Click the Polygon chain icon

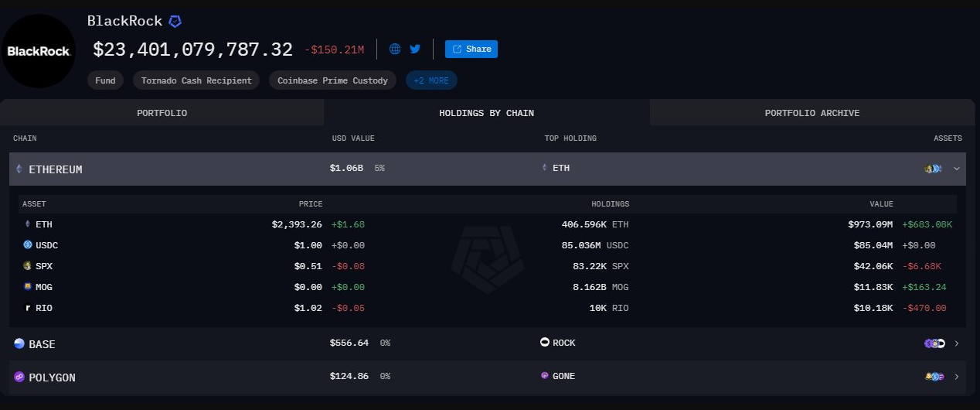click(19, 377)
